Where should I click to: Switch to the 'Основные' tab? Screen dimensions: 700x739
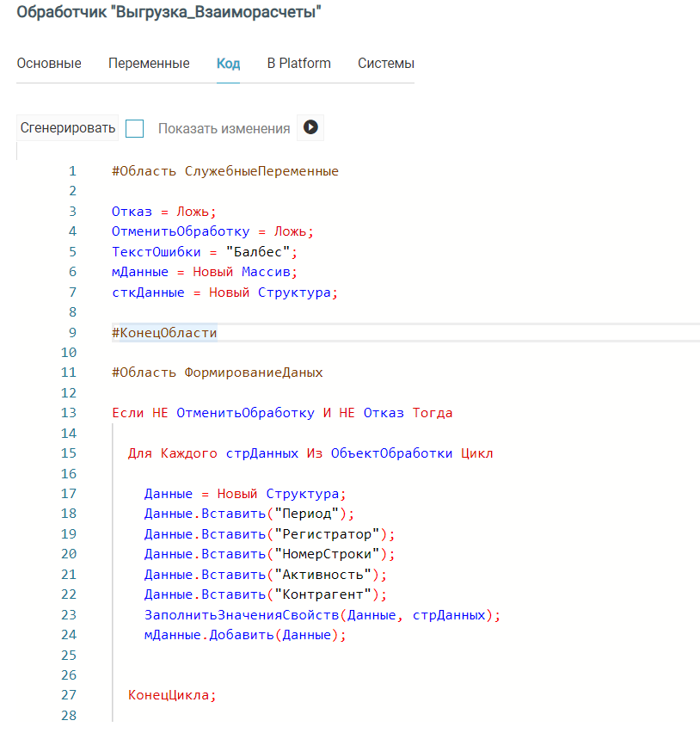[x=49, y=63]
